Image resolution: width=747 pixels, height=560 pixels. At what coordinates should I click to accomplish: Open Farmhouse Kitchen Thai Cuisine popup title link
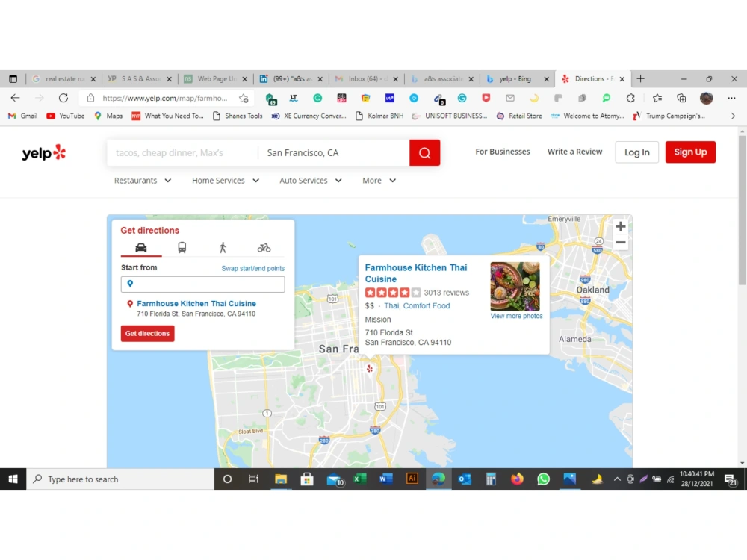tap(416, 273)
